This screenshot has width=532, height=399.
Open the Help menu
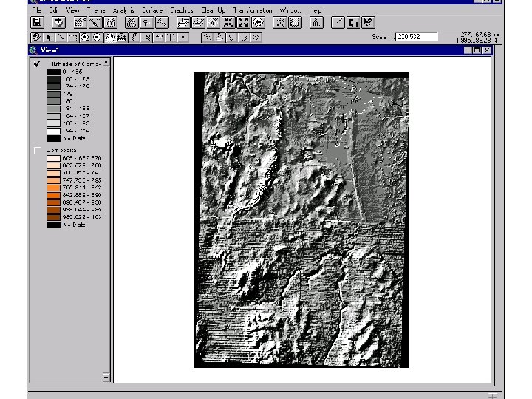tap(315, 10)
